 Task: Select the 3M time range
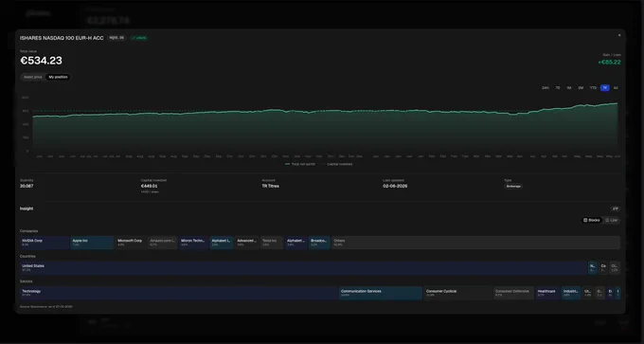[x=581, y=88]
